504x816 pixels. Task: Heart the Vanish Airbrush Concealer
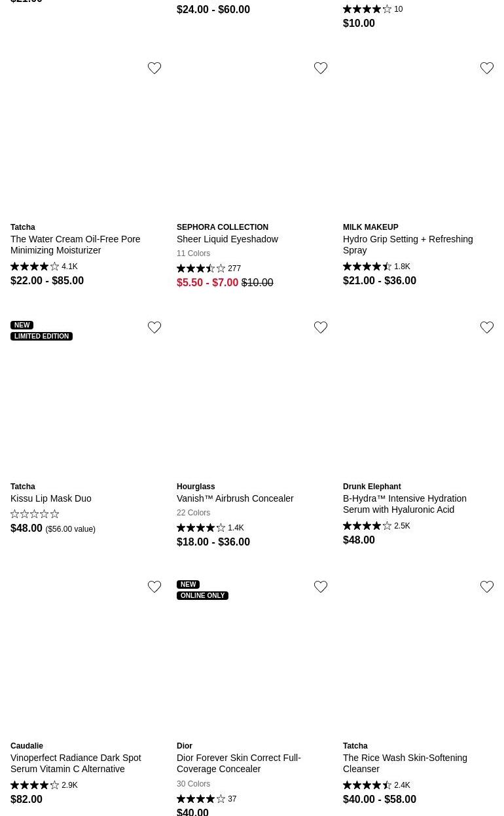coord(321,327)
